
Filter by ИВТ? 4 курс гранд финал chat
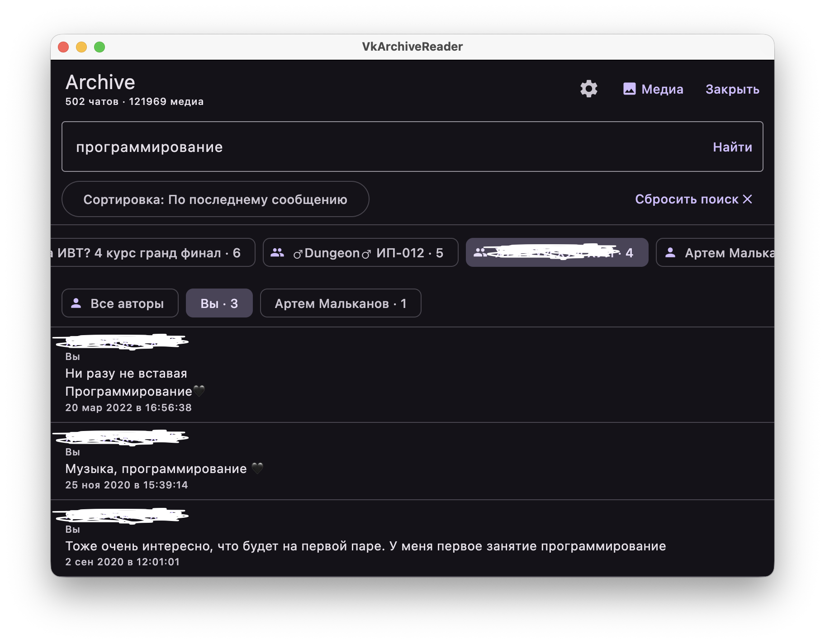(153, 252)
